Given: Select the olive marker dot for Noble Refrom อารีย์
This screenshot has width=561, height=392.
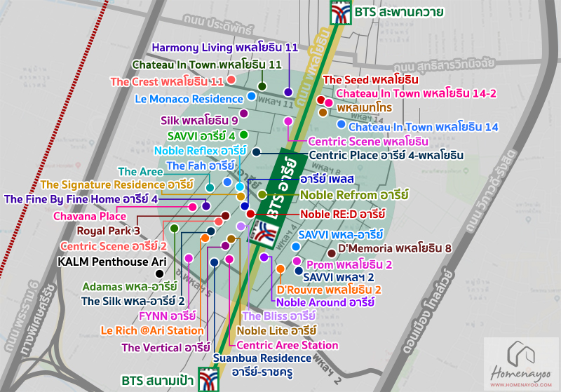Looking at the screenshot, I should (x=262, y=194).
